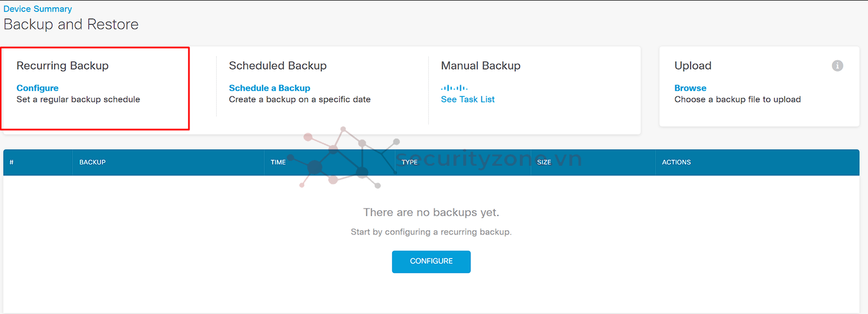The height and width of the screenshot is (314, 868).
Task: Click Browse to upload a backup file
Action: pos(690,88)
